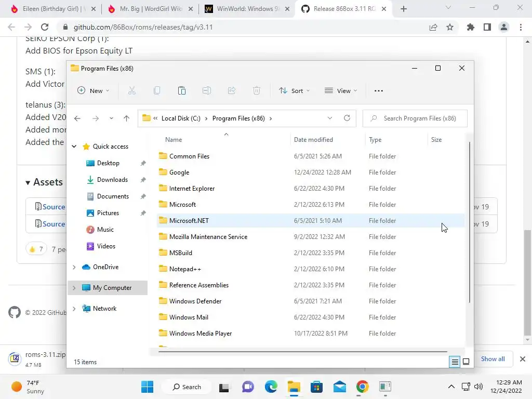Switch to large icons view layout icon
This screenshot has width=532, height=399.
coord(466,362)
